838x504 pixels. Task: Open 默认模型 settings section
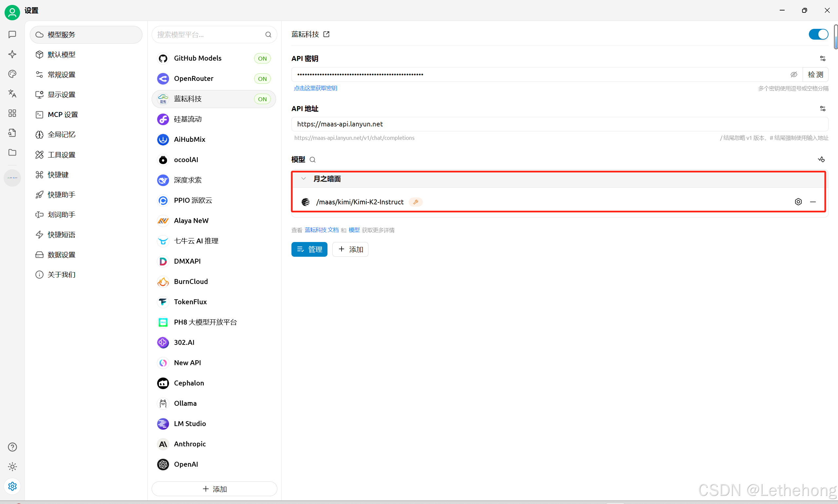[x=86, y=55]
